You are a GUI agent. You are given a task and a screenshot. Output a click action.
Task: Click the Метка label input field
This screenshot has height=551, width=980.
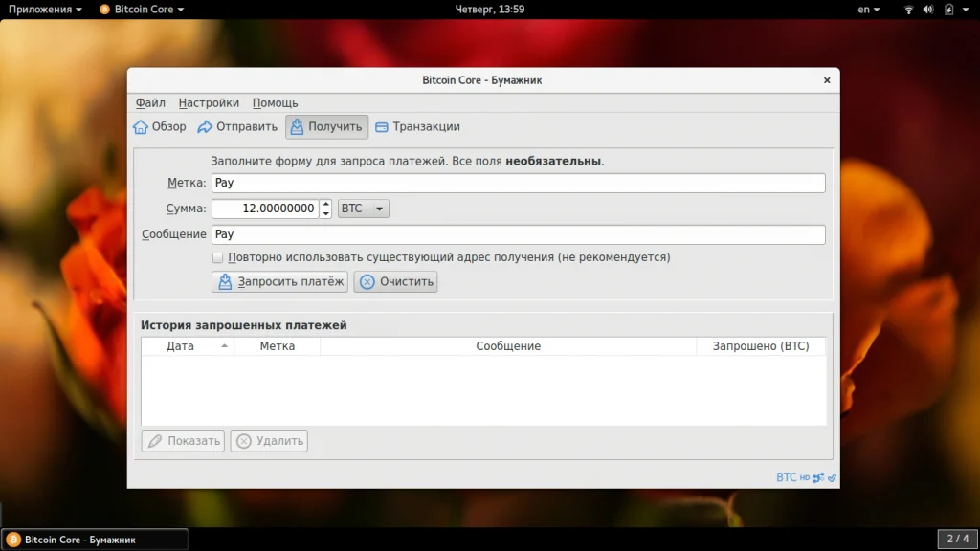click(518, 183)
